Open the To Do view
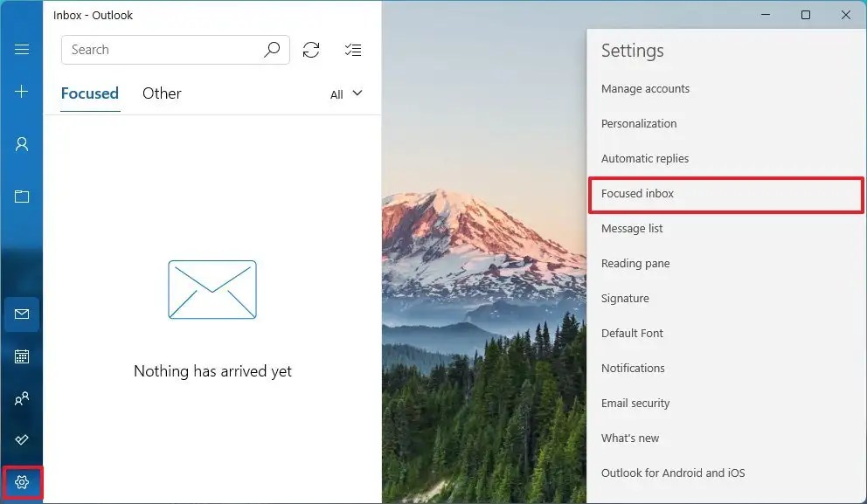Viewport: 867px width, 504px height. point(22,439)
